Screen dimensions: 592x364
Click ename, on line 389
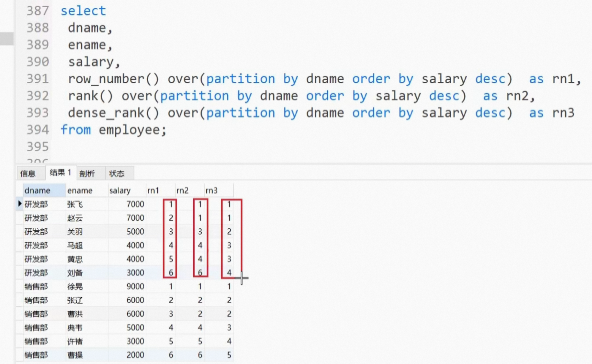click(x=90, y=45)
